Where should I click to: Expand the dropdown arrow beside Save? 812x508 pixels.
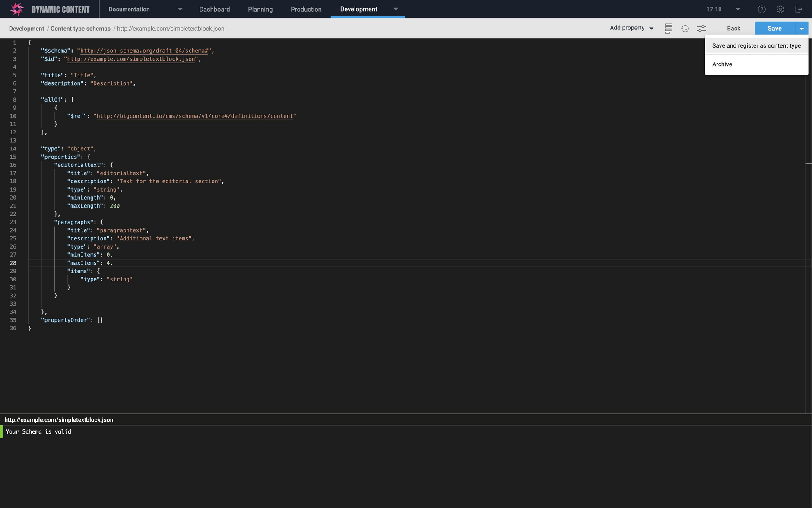click(x=802, y=28)
